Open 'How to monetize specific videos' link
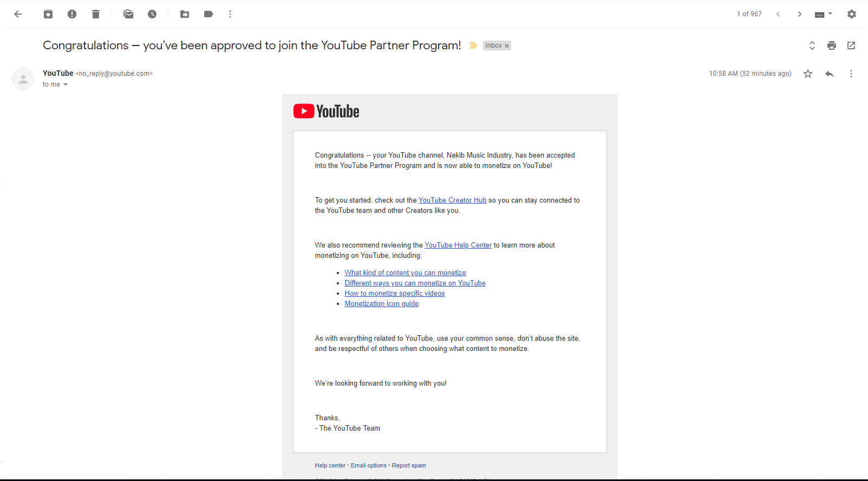The height and width of the screenshot is (481, 868). pyautogui.click(x=395, y=294)
